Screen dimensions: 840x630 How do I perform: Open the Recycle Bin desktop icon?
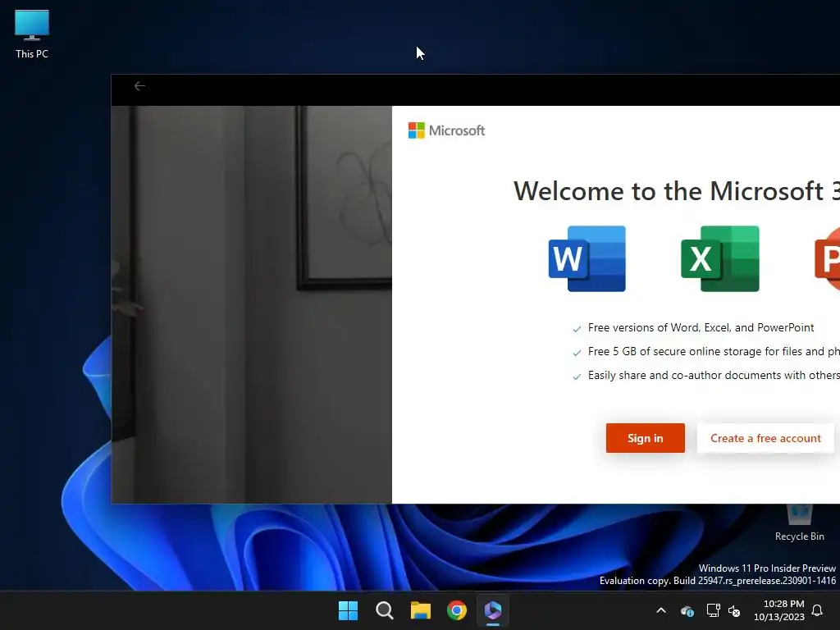pos(799,523)
